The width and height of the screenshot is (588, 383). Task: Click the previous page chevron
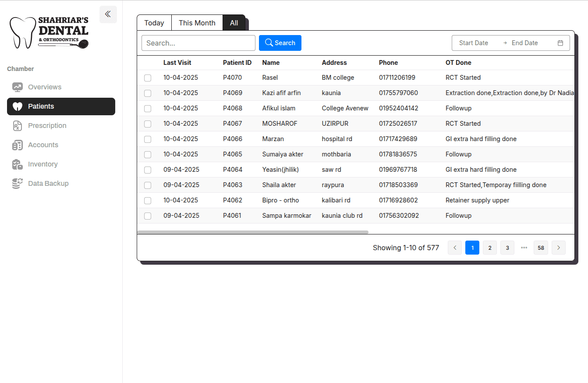click(x=455, y=248)
